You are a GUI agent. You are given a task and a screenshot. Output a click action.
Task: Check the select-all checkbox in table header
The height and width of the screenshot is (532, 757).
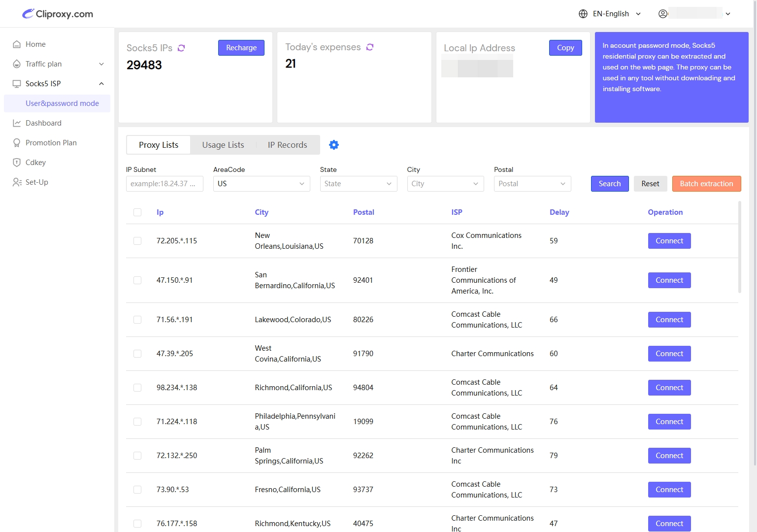coord(137,212)
